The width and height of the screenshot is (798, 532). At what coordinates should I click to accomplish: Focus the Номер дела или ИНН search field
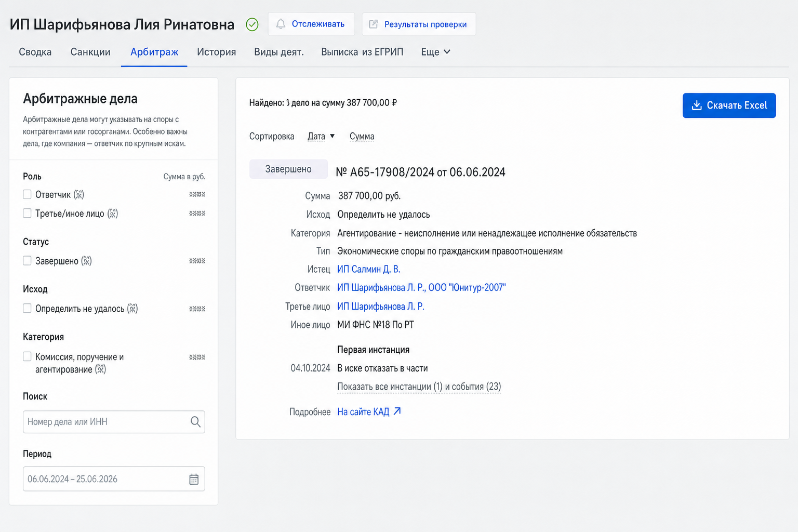point(114,422)
